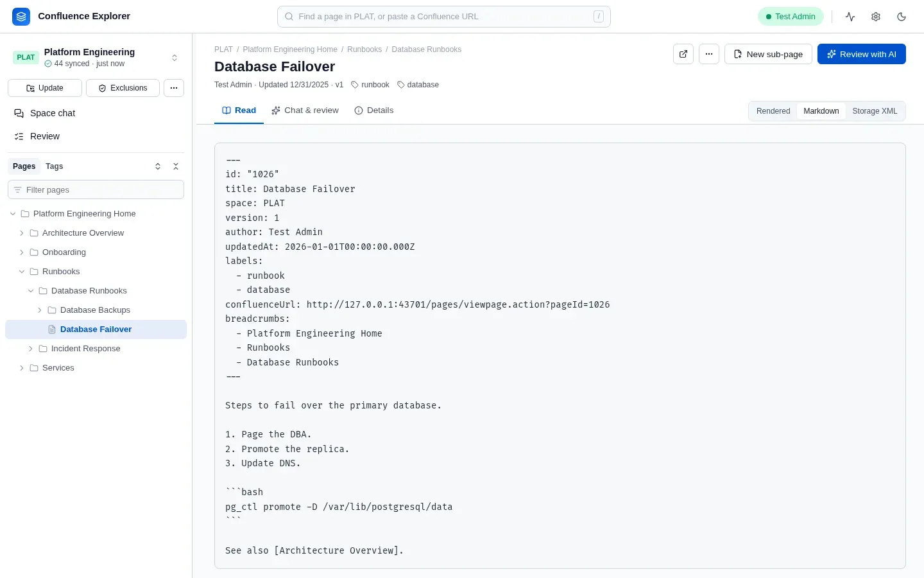Click the 'See also [Architecture Overview].' line
The height and width of the screenshot is (578, 924).
coord(314,550)
